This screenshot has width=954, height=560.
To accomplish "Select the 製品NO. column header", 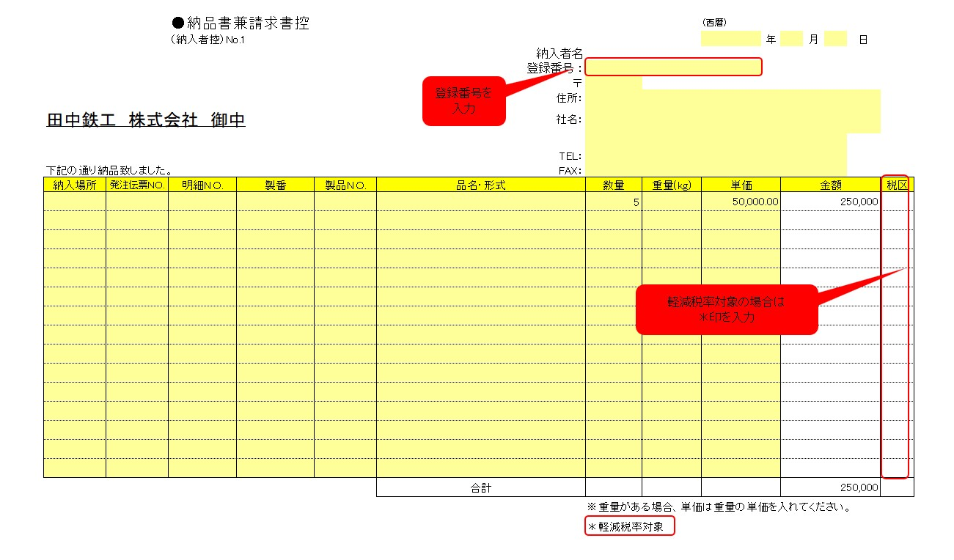I will click(x=345, y=185).
